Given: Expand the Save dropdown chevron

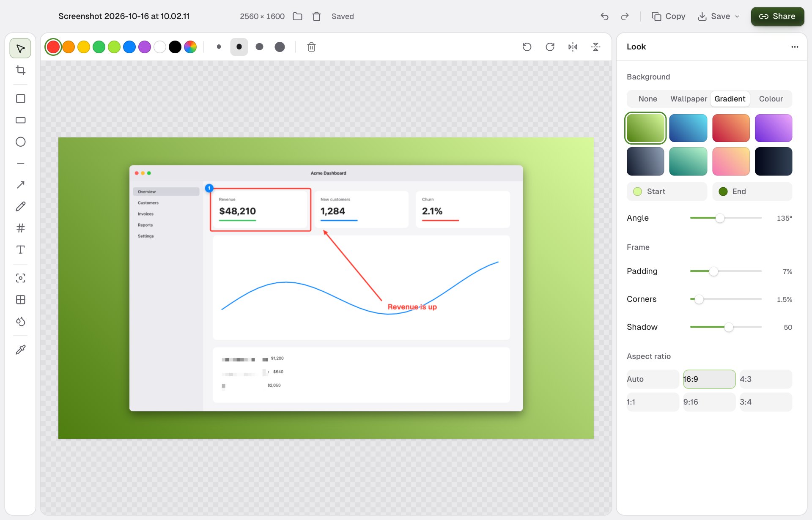Looking at the screenshot, I should (x=737, y=16).
